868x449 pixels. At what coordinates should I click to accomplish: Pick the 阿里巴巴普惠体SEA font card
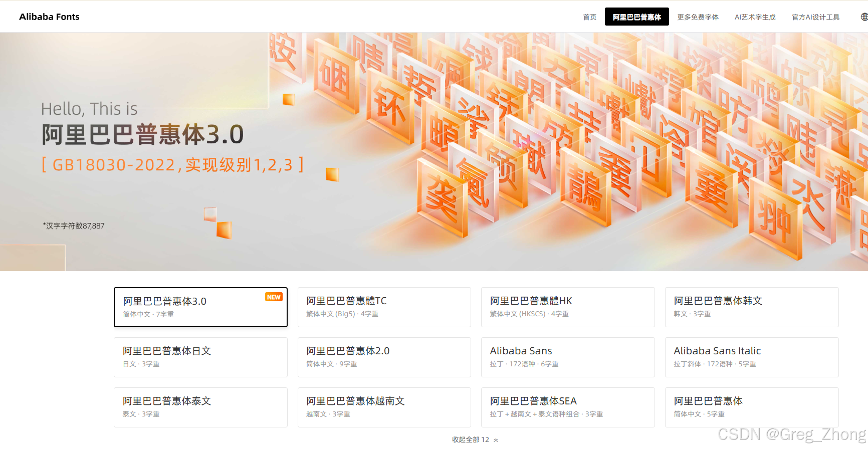568,407
